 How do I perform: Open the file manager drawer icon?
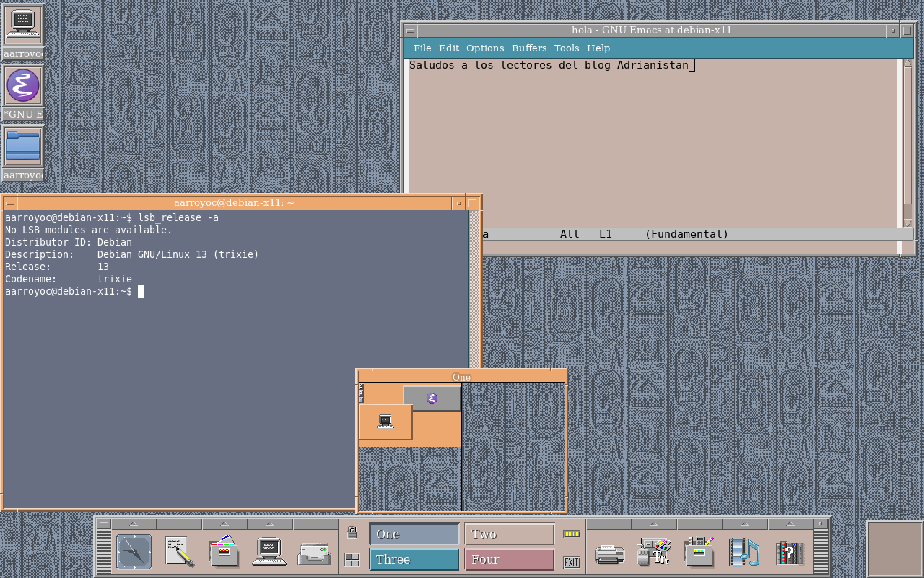(225, 552)
